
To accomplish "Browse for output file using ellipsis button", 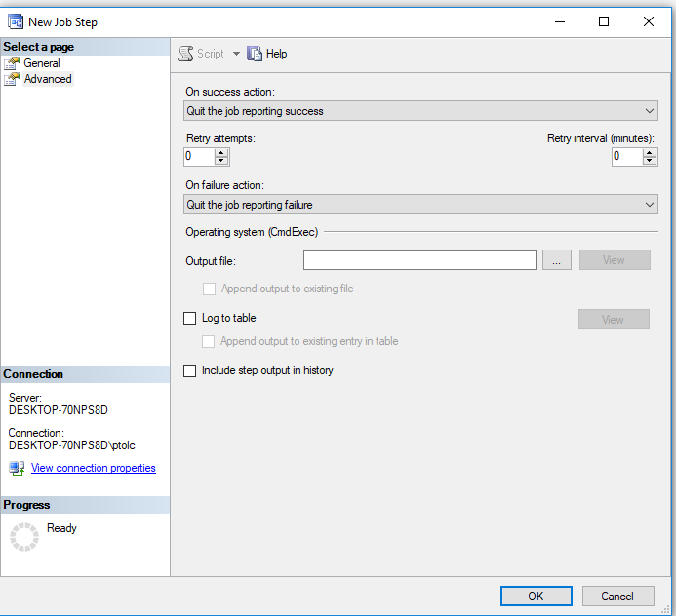I will pos(555,260).
